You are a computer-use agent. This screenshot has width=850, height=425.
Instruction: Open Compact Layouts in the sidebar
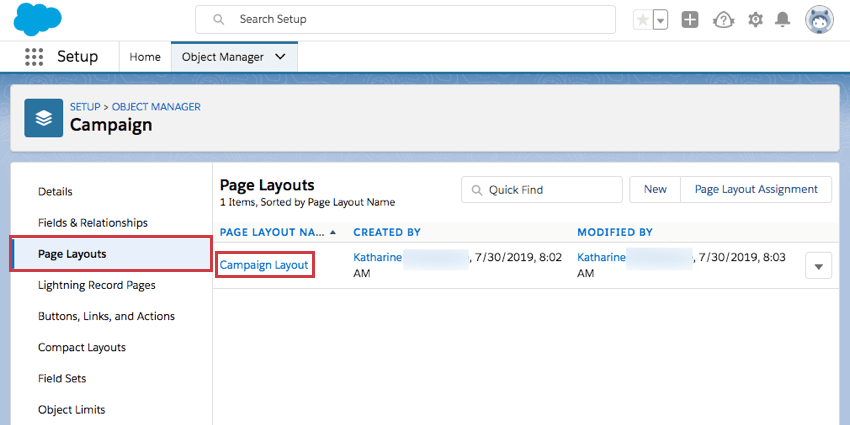point(82,347)
